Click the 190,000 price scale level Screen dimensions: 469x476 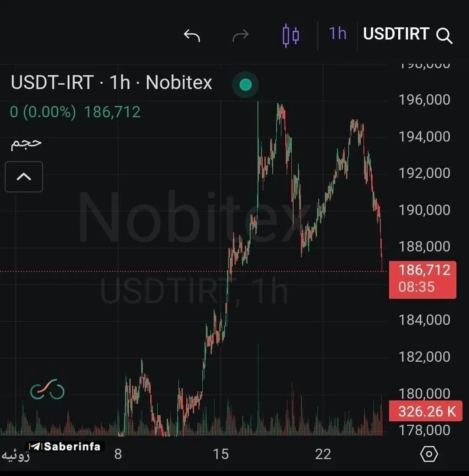pyautogui.click(x=424, y=210)
